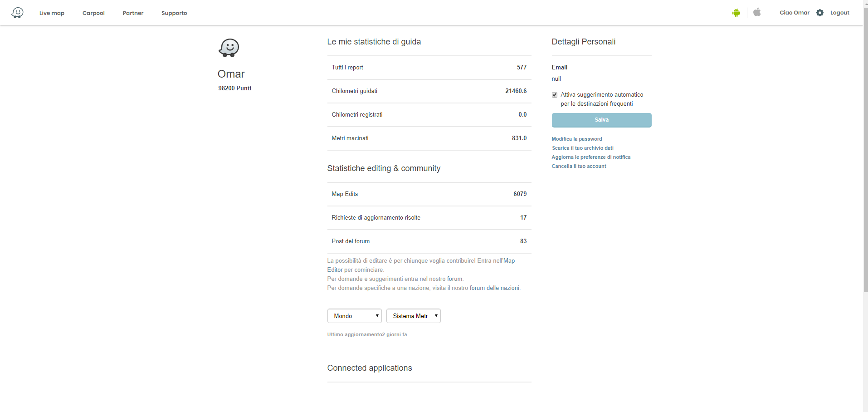Click the Email value null
This screenshot has width=868, height=412.
click(556, 79)
